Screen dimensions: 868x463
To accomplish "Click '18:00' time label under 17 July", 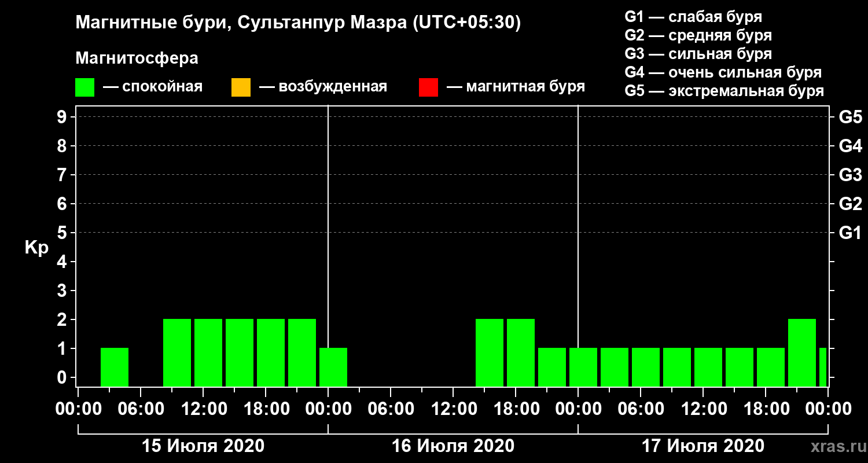I will click(766, 409).
